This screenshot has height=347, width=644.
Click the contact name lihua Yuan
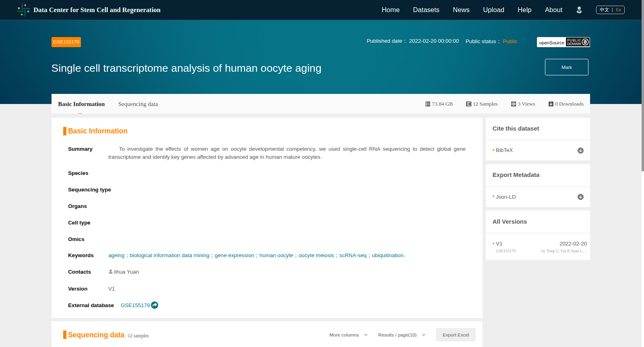(126, 272)
